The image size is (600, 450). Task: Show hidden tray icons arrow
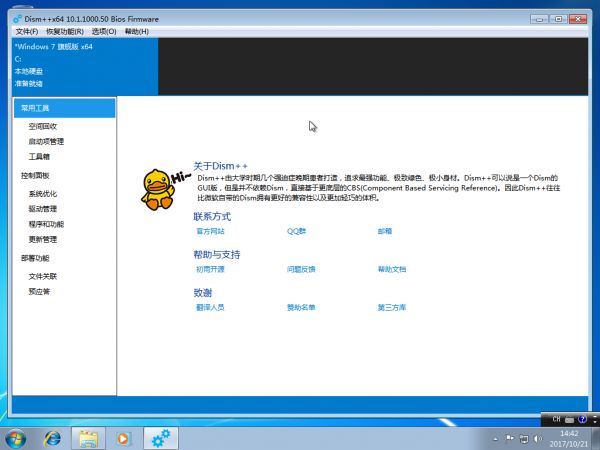coord(496,439)
